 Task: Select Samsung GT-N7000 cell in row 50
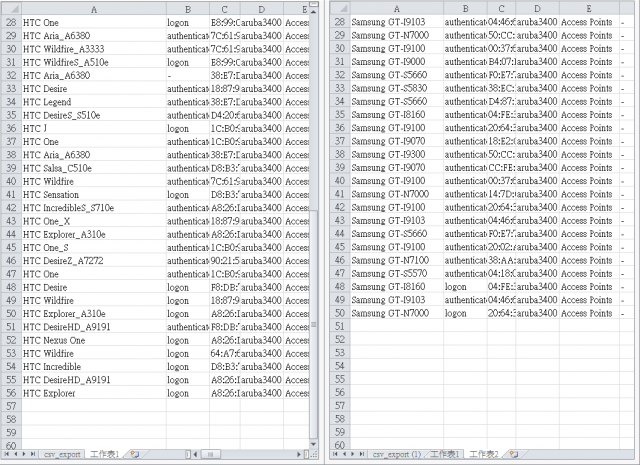click(397, 313)
